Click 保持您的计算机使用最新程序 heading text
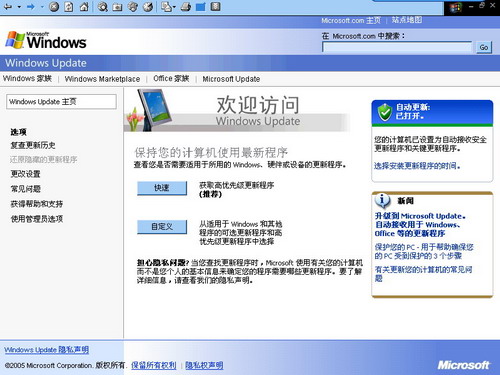This screenshot has width=500, height=375. point(211,153)
